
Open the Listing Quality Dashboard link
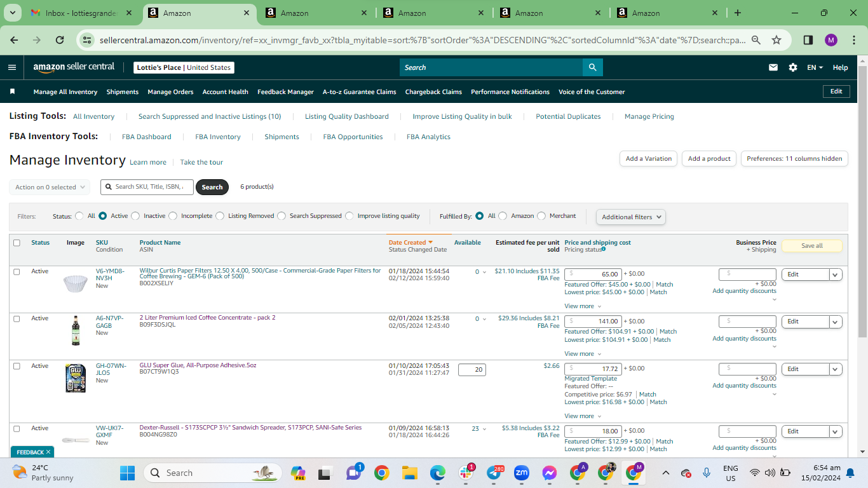(x=347, y=116)
